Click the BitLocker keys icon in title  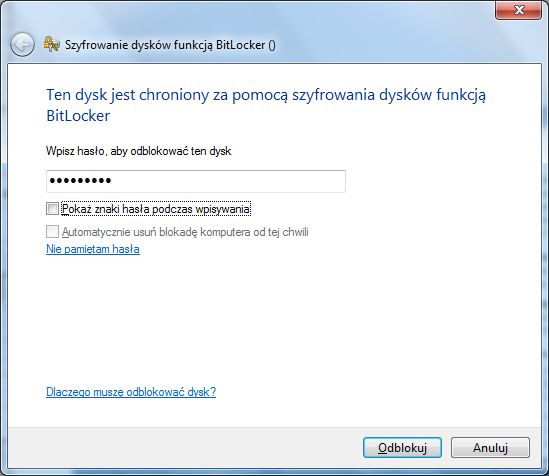click(51, 44)
